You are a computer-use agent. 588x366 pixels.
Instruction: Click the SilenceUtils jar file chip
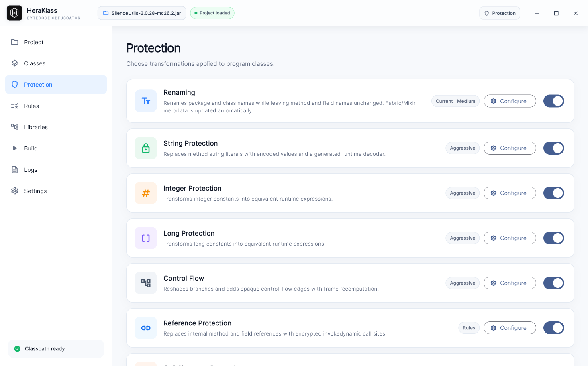(x=142, y=13)
